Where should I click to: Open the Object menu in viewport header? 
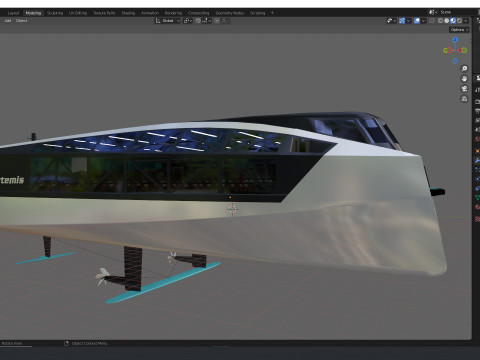[x=22, y=21]
